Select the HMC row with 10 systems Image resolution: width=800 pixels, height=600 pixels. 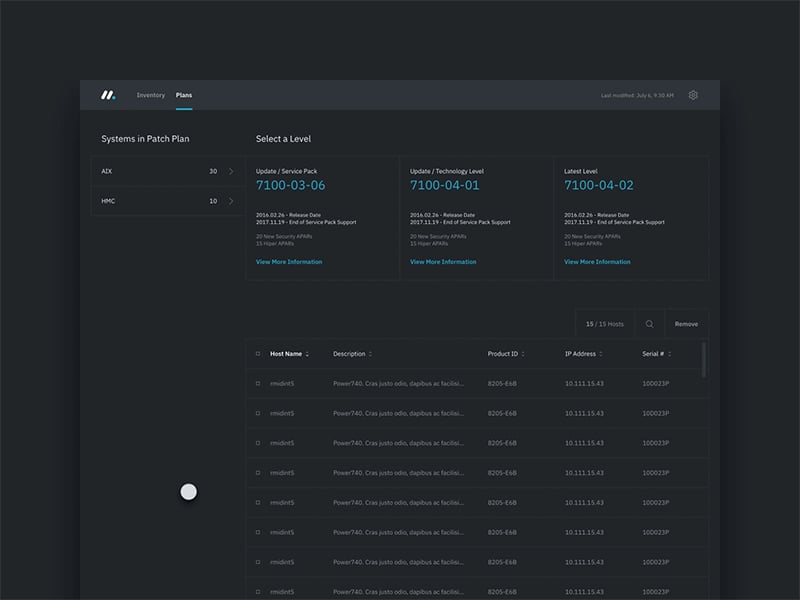pyautogui.click(x=168, y=201)
